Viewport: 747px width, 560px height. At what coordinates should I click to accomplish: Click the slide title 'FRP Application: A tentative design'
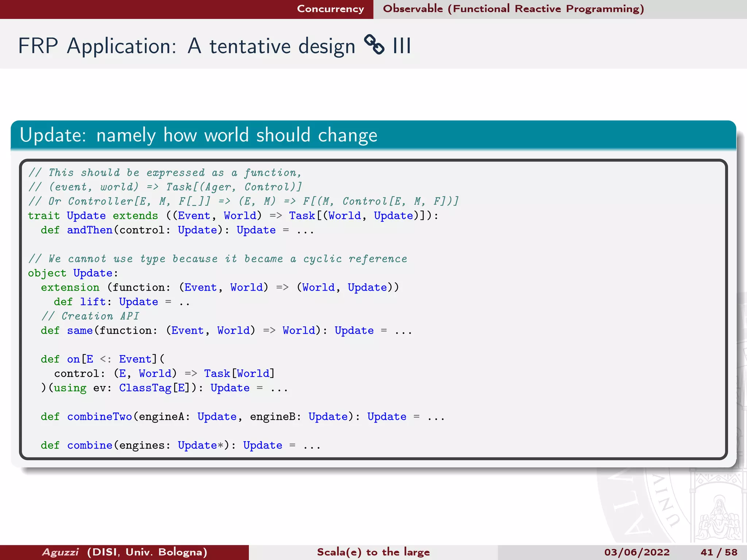click(x=187, y=46)
